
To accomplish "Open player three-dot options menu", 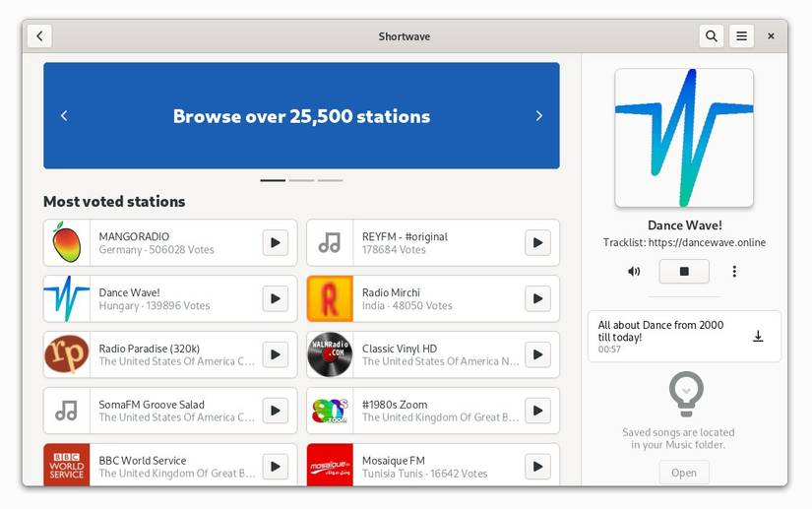I will click(x=734, y=272).
